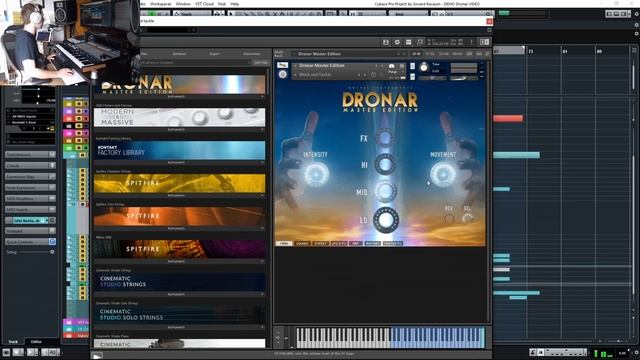The height and width of the screenshot is (360, 640).
Task: Open inspector Setup gear icon
Action: point(52,252)
